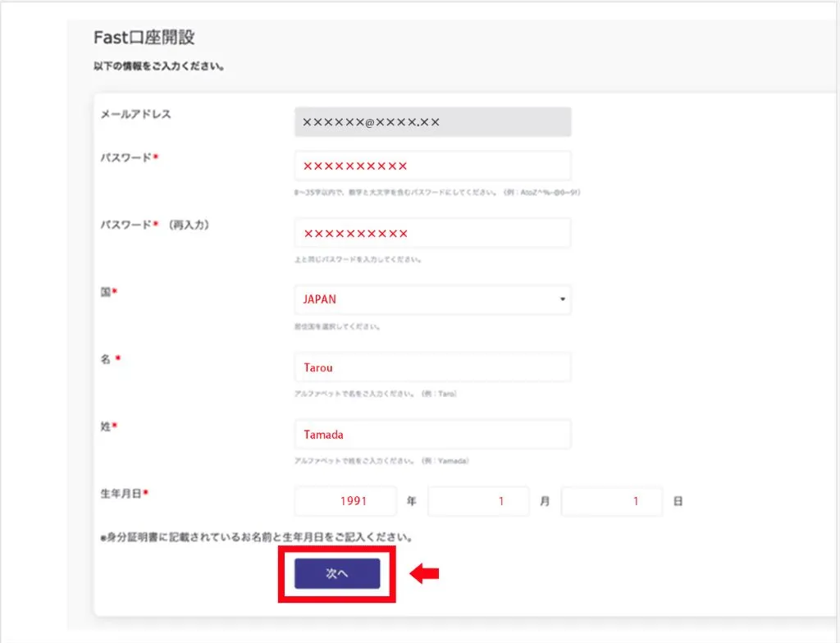Click the note about ID document name

tap(254, 535)
